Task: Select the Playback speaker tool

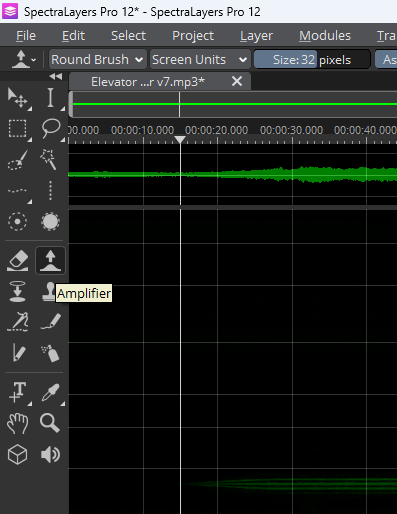Action: pos(50,455)
